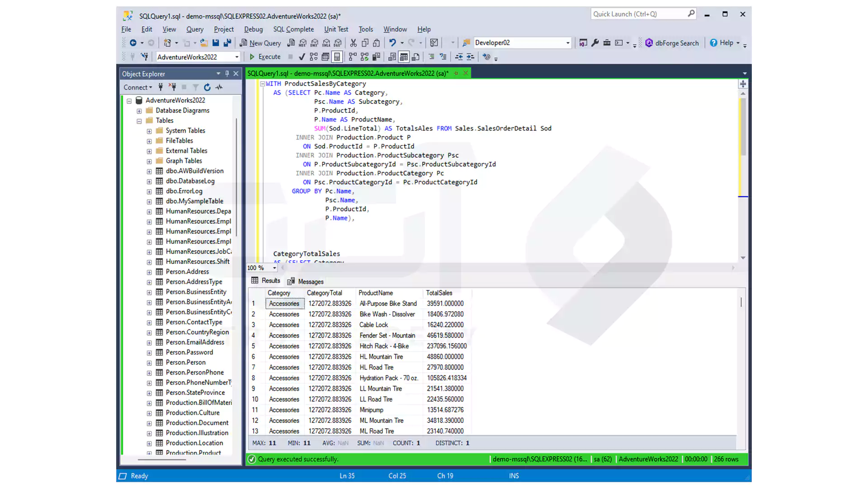The height and width of the screenshot is (488, 868).
Task: Click Object Explorer activity monitor icon
Action: tap(219, 87)
